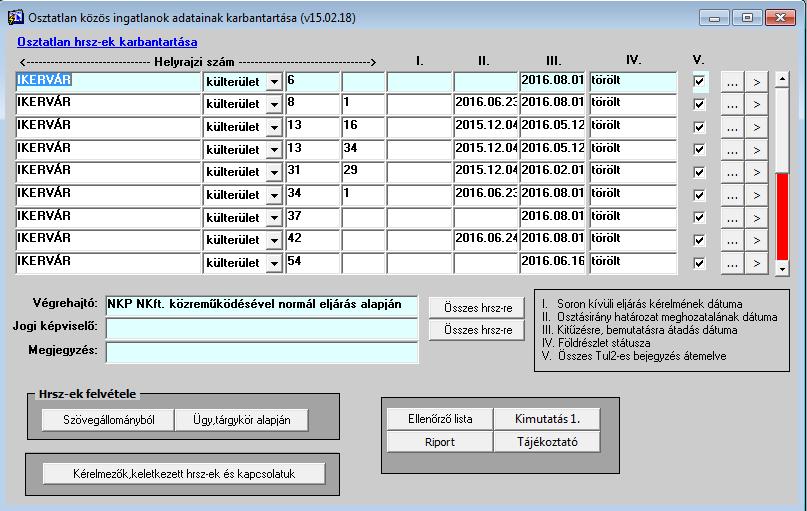807x511 pixels.
Task: Toggle column V checkbox for hrsz 6 row
Action: (x=699, y=81)
